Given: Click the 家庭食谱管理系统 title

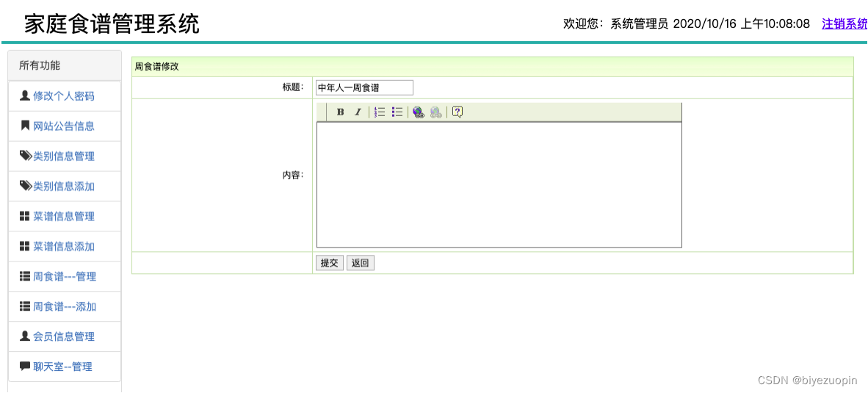Looking at the screenshot, I should coord(112,24).
